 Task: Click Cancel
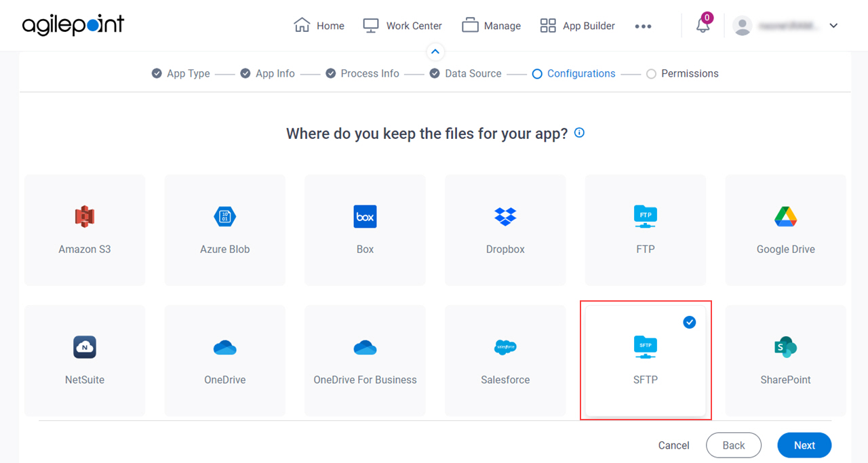coord(674,445)
